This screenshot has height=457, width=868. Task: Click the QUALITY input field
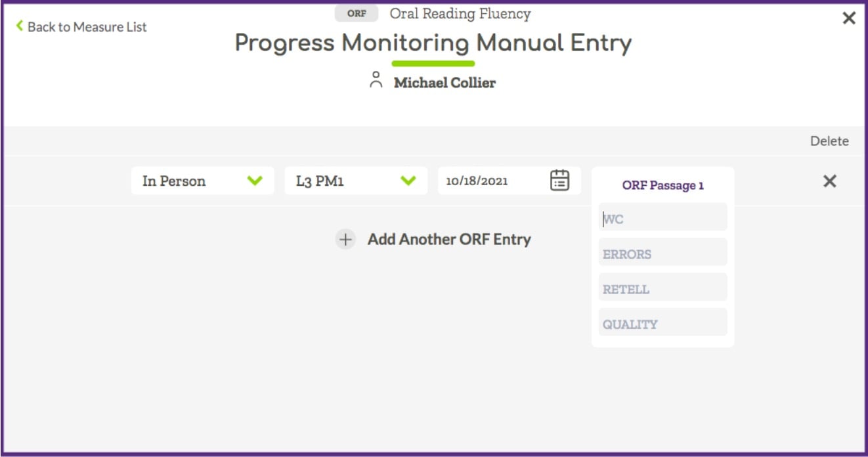[x=662, y=322]
